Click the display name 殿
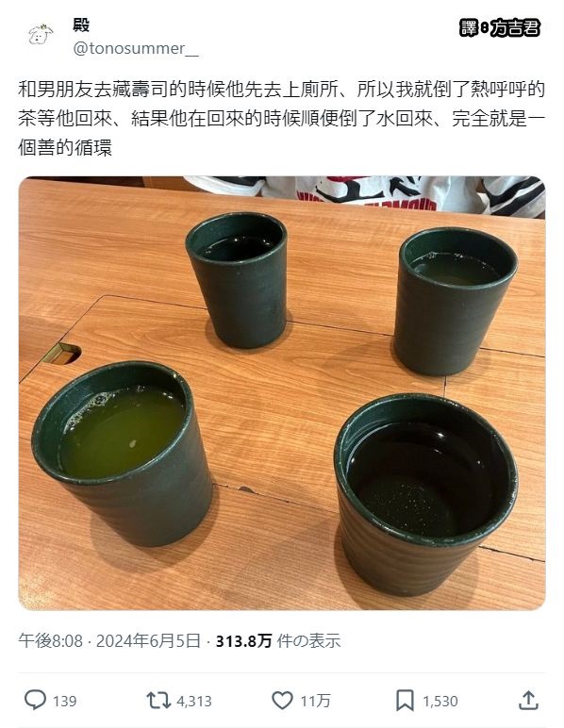The image size is (564, 728). tap(81, 25)
